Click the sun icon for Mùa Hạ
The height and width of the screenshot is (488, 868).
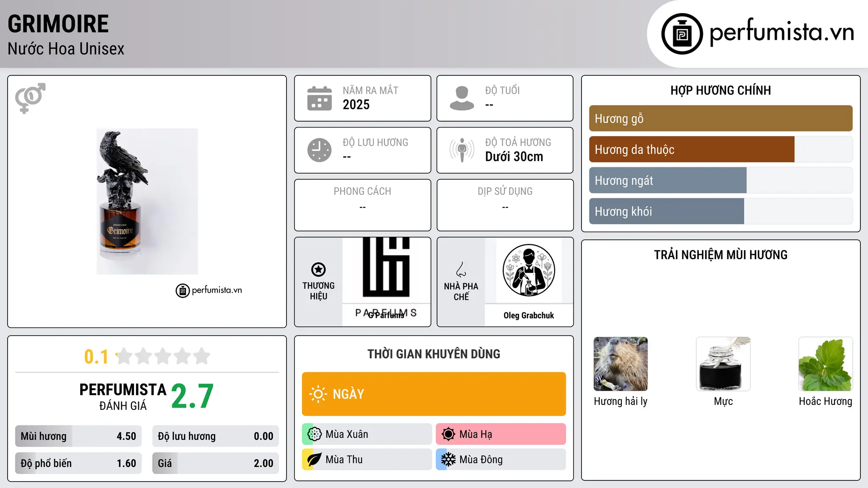pyautogui.click(x=448, y=434)
